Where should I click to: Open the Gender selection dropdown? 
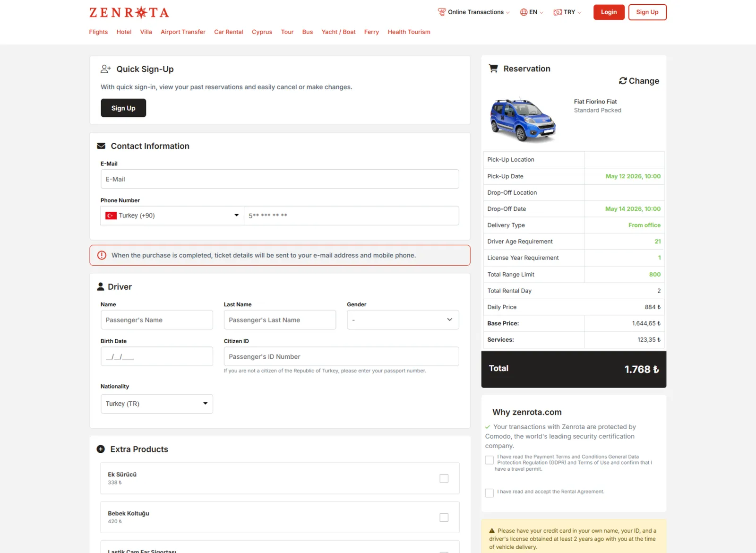click(x=402, y=320)
